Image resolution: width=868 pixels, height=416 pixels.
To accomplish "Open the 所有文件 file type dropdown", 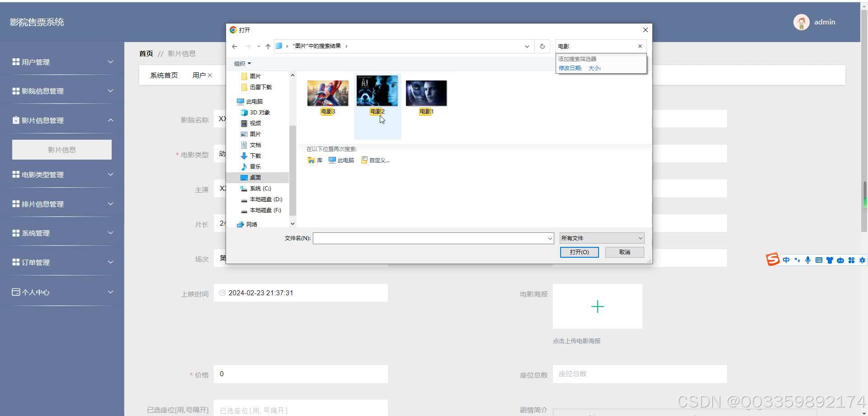I will pos(602,238).
